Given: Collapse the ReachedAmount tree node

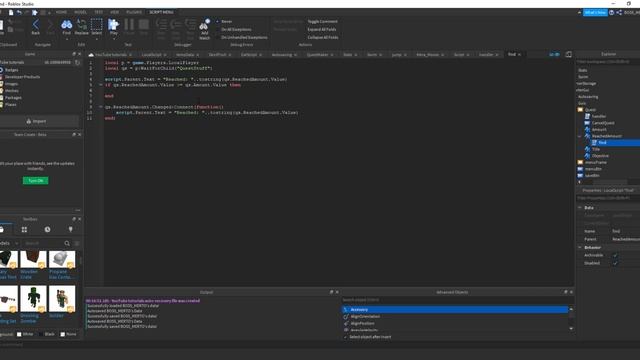Looking at the screenshot, I should pos(580,136).
